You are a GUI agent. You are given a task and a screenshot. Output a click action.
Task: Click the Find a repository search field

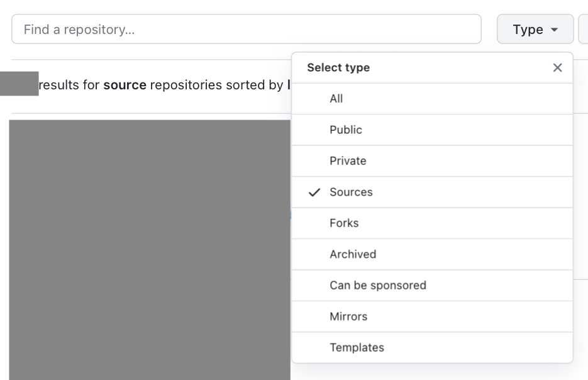245,28
